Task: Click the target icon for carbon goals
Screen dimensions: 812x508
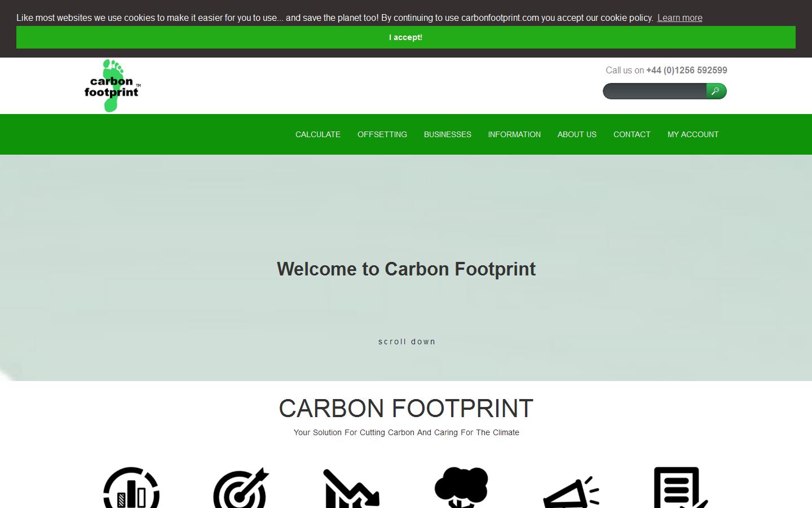Action: coord(240,489)
